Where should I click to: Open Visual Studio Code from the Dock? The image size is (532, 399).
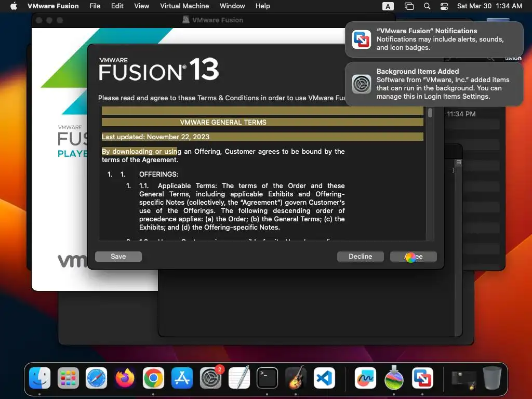(324, 378)
